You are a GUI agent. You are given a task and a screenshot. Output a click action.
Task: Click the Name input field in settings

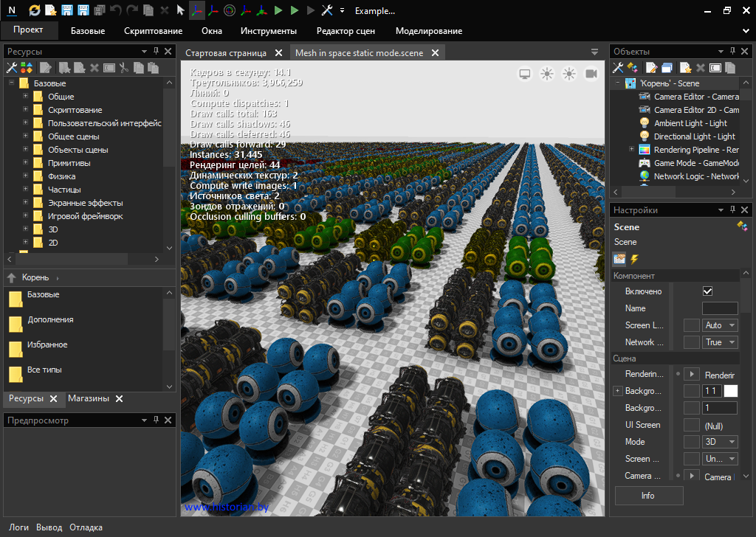pyautogui.click(x=719, y=308)
